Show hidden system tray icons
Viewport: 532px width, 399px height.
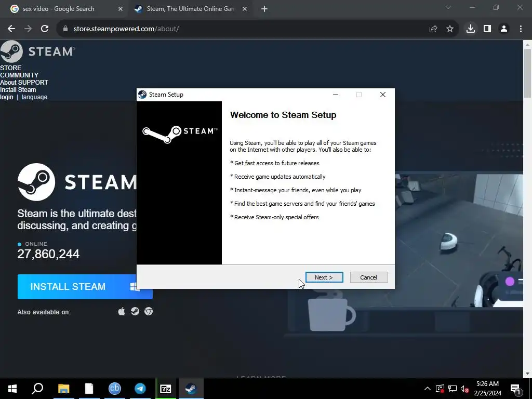(x=428, y=389)
